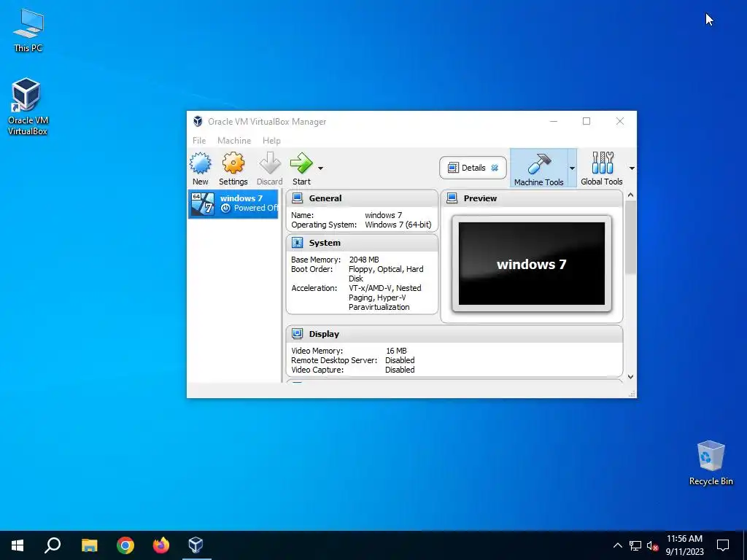
Task: Open the Settings gear in the VirtualBox toolbar
Action: pyautogui.click(x=233, y=164)
